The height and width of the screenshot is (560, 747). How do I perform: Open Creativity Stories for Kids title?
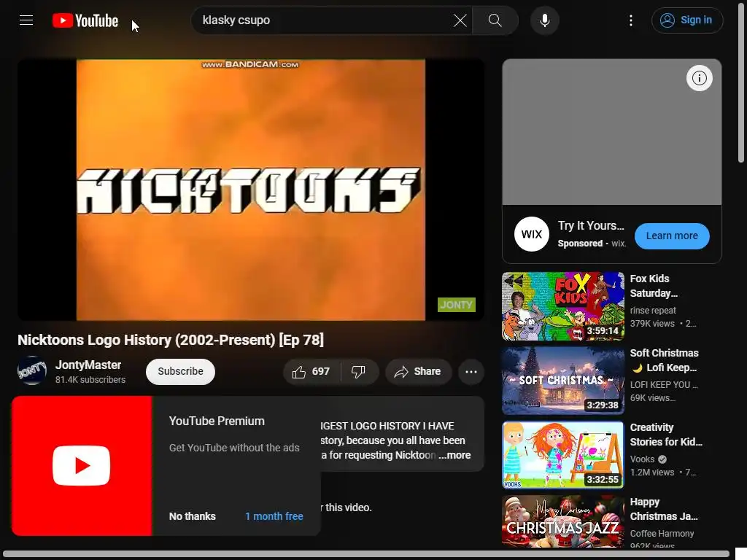[666, 435]
